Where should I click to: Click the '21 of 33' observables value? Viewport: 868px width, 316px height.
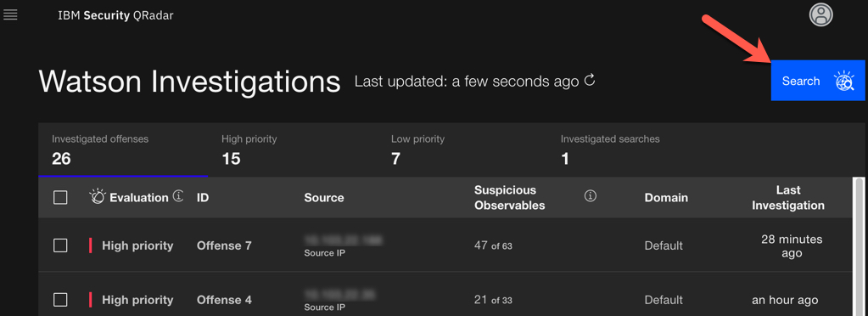coord(493,300)
